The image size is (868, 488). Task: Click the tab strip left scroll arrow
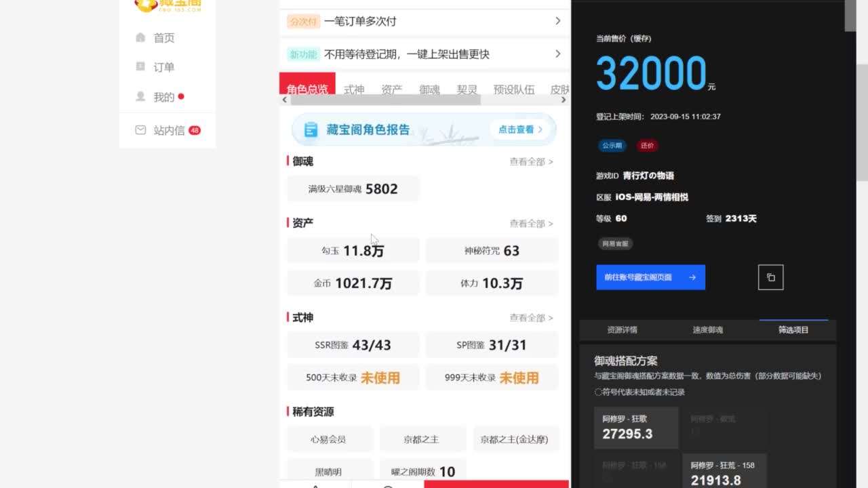(x=284, y=100)
